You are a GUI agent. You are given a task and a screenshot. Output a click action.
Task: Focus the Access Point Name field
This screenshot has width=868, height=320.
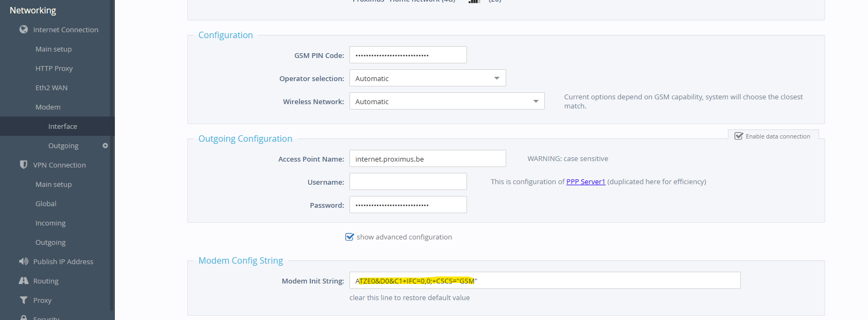(x=427, y=159)
